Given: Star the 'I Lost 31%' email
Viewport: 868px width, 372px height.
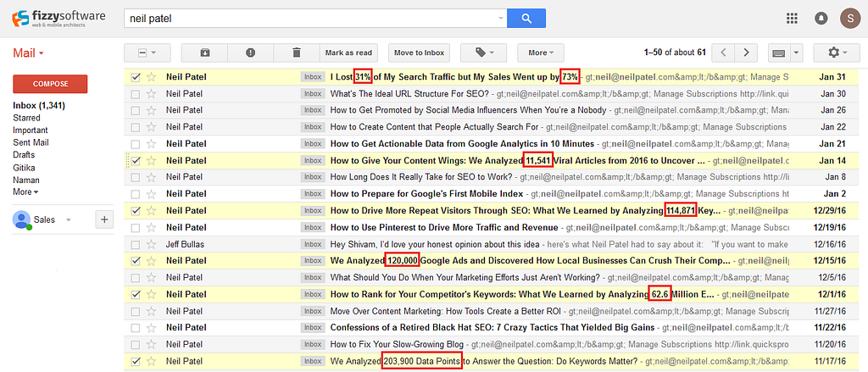Looking at the screenshot, I should point(151,77).
